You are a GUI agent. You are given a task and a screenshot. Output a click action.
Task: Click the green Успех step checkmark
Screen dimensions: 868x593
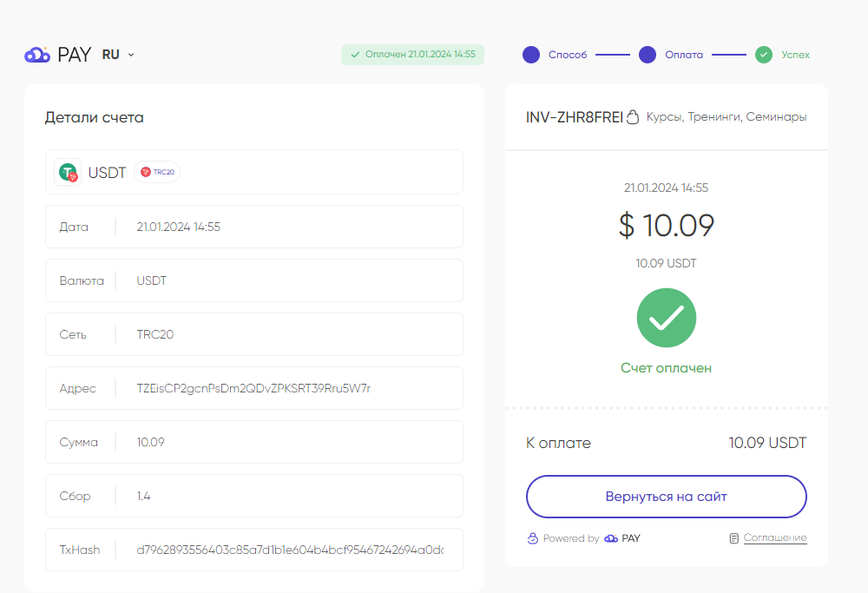coord(764,55)
